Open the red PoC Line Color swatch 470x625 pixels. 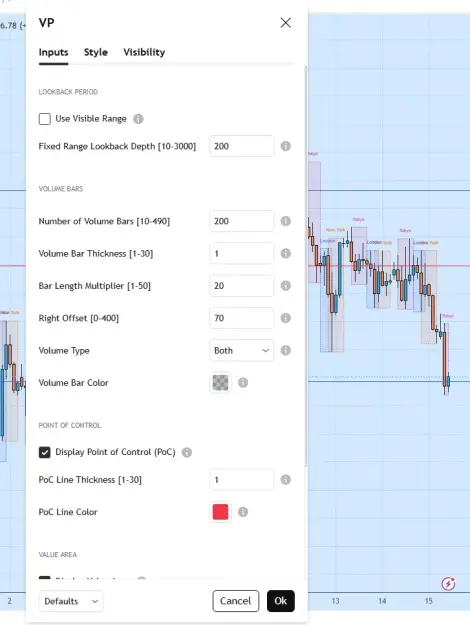click(220, 512)
